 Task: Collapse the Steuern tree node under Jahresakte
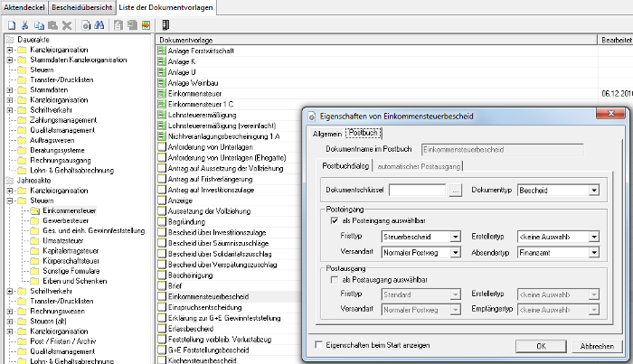(10, 201)
